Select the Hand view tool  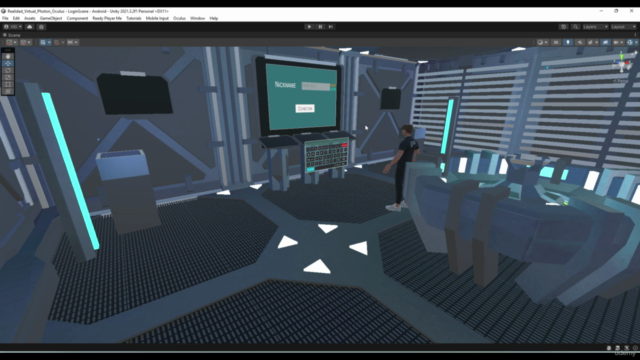click(x=8, y=56)
